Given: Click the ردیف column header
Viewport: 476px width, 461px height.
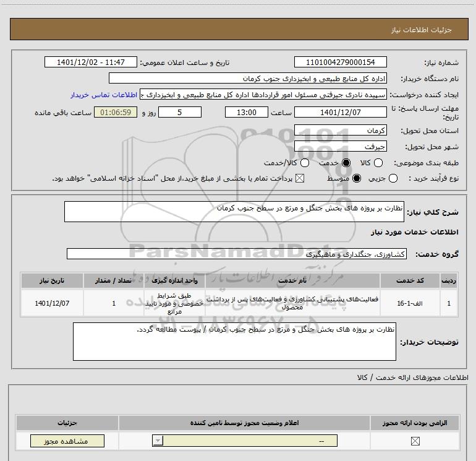Looking at the screenshot, I should (449, 280).
